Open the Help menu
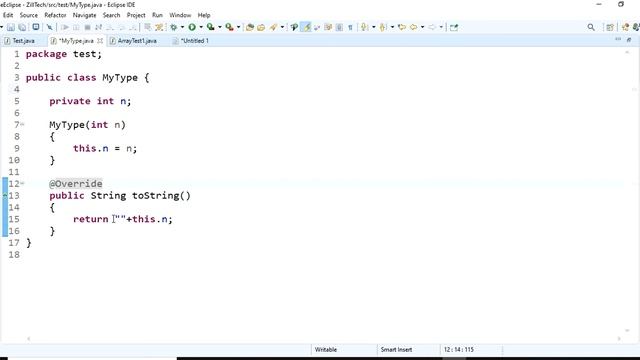Viewport: 640px width, 360px height. point(204,15)
